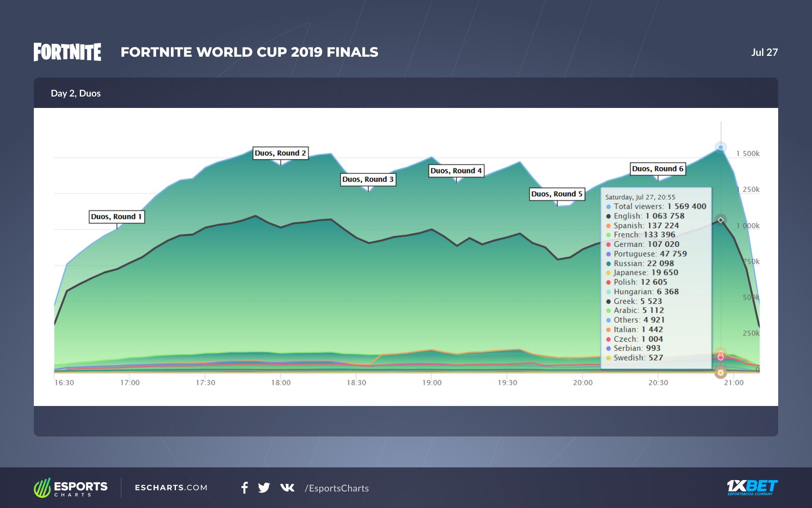Click the Total viewers entry in tooltip

656,207
